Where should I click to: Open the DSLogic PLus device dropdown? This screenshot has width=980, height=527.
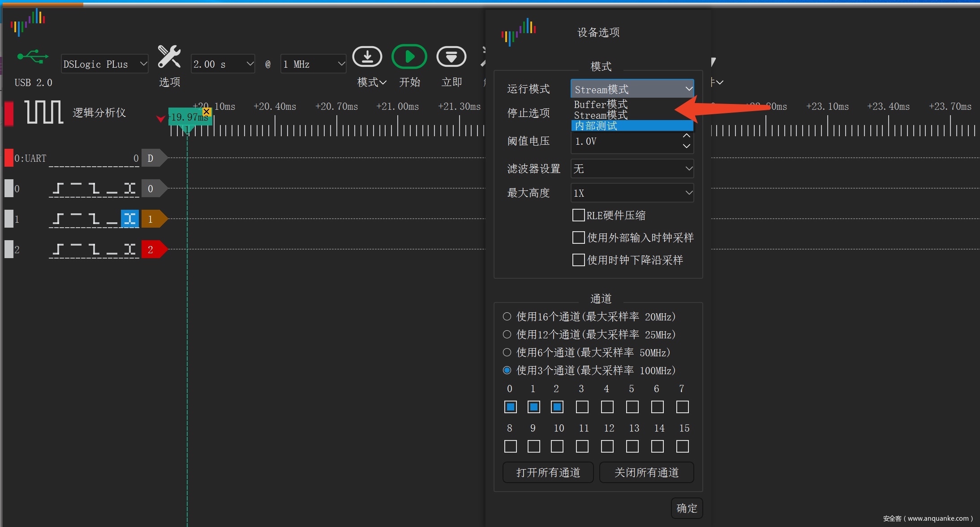(104, 64)
